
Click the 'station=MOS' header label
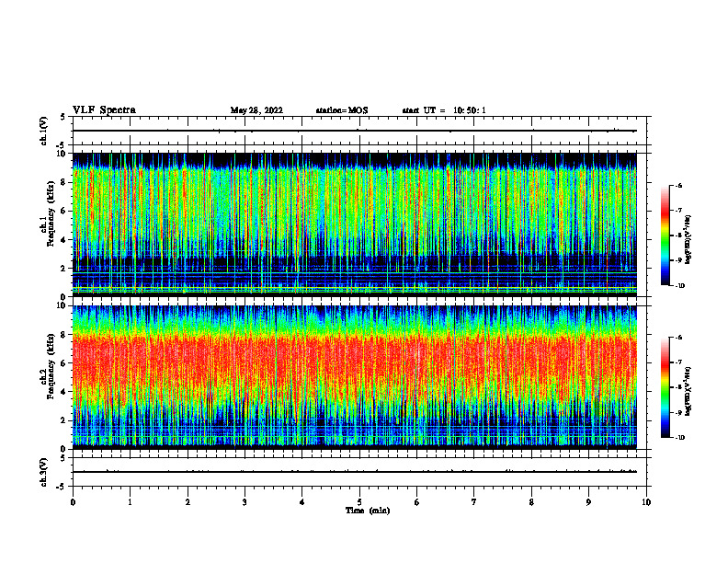(x=342, y=110)
